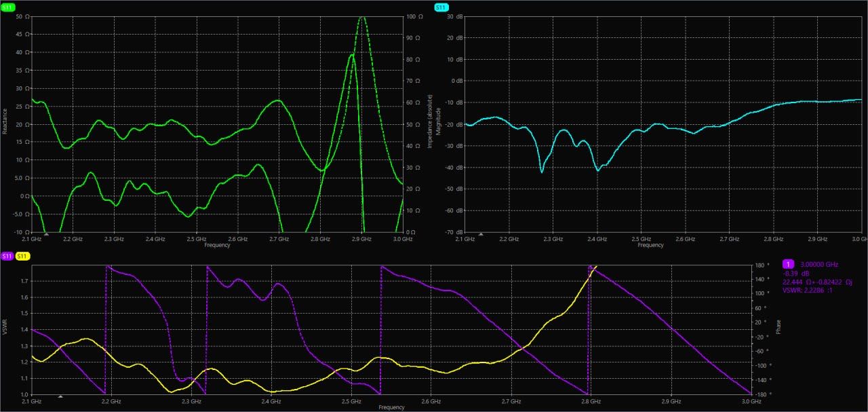The image size is (868, 412).
Task: Click the Reactance axis label
Action: click(x=5, y=122)
